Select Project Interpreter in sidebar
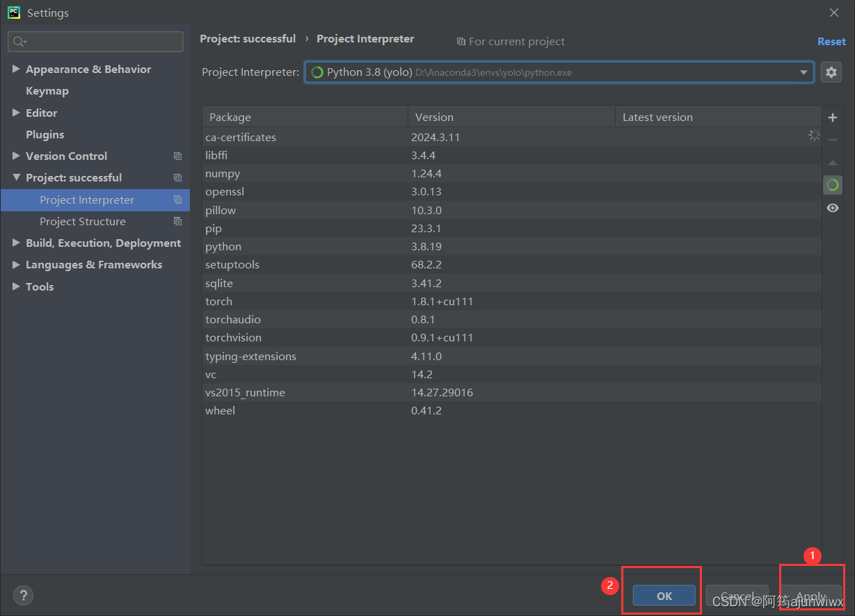 point(95,200)
